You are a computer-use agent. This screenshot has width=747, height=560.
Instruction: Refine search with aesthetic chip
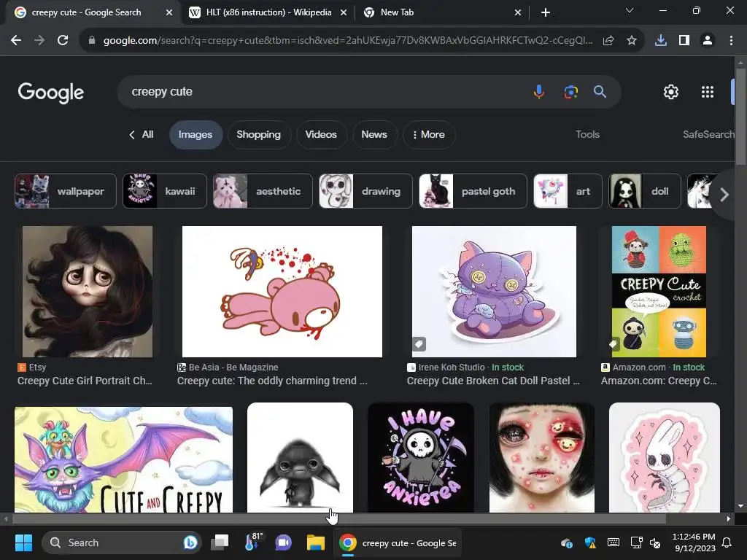tap(263, 191)
